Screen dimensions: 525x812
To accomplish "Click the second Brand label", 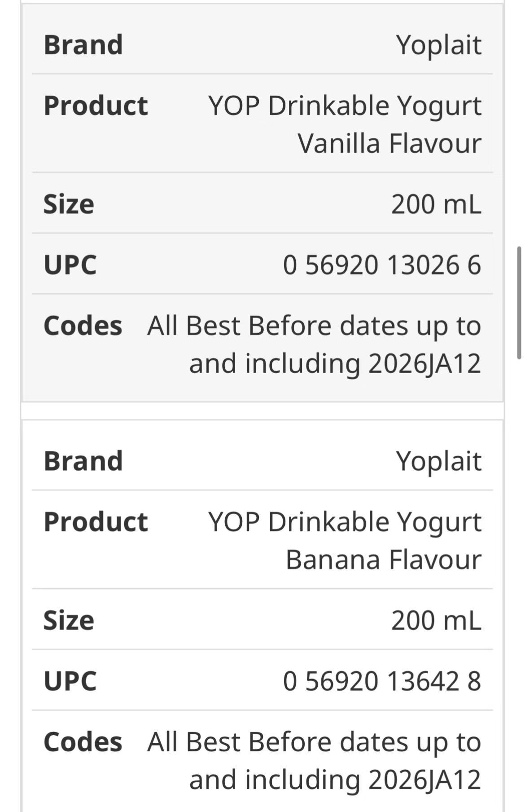I will tap(83, 461).
